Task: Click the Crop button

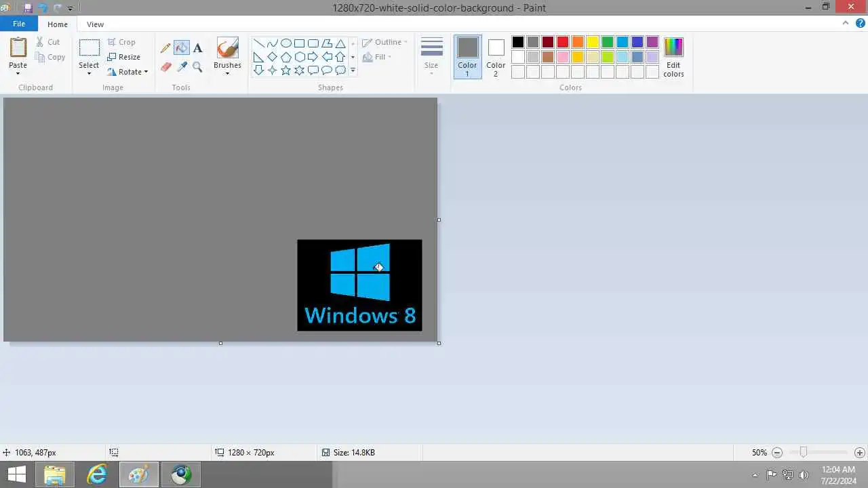Action: 121,42
